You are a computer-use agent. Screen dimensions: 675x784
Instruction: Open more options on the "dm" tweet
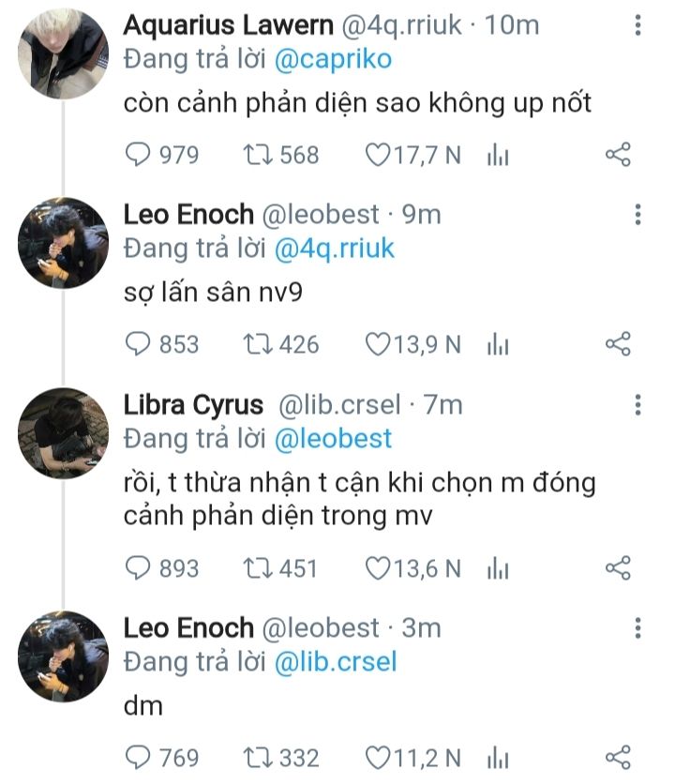tap(637, 628)
